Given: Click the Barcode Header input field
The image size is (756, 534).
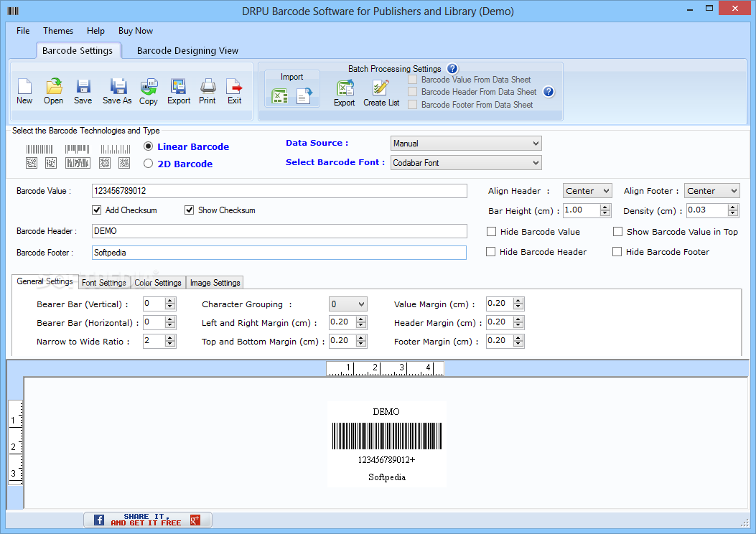Looking at the screenshot, I should click(279, 231).
